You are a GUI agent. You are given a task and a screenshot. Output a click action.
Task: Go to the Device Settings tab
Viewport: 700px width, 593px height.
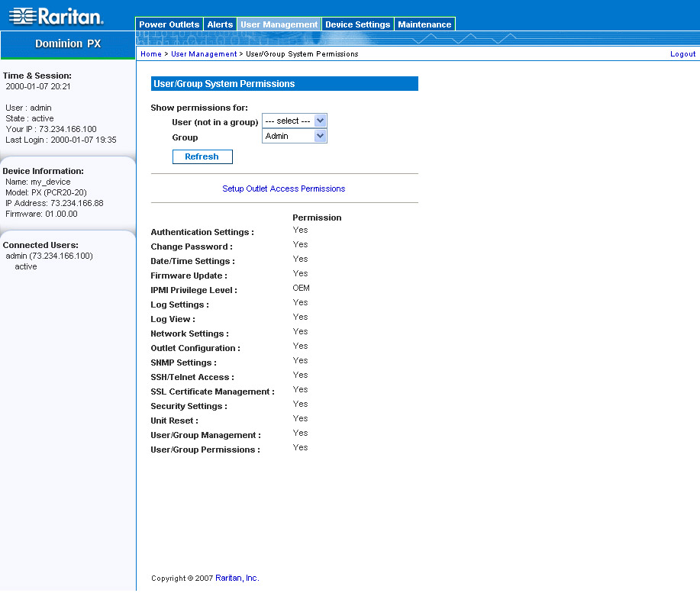pyautogui.click(x=357, y=24)
